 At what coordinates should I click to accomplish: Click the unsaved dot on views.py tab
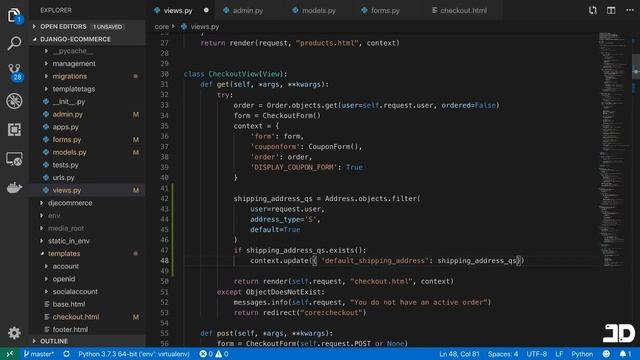[x=206, y=10]
